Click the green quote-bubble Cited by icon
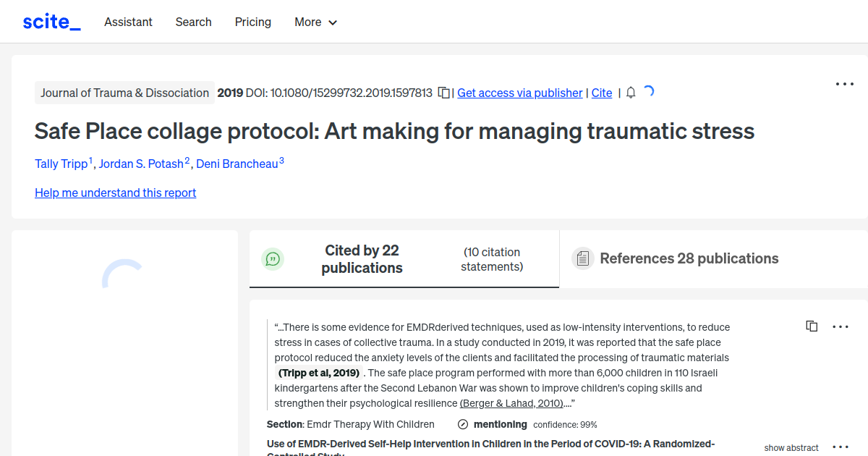Image resolution: width=868 pixels, height=456 pixels. (x=273, y=258)
